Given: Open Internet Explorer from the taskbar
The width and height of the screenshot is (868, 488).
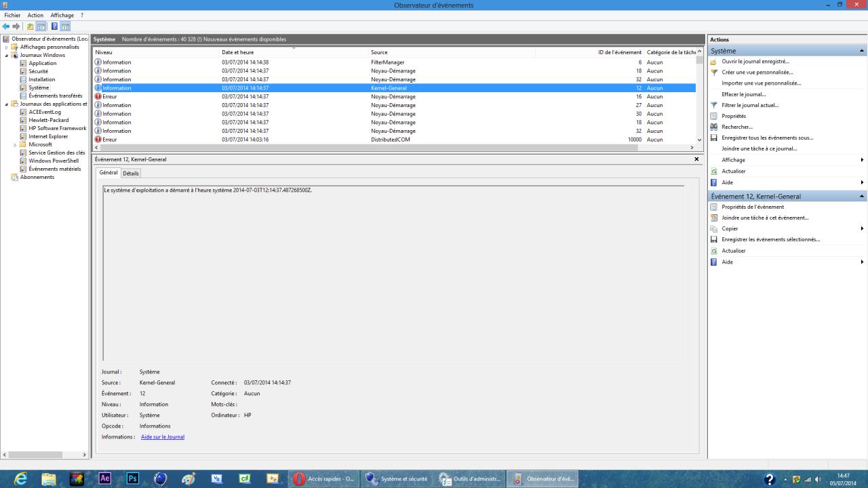Looking at the screenshot, I should 21,479.
